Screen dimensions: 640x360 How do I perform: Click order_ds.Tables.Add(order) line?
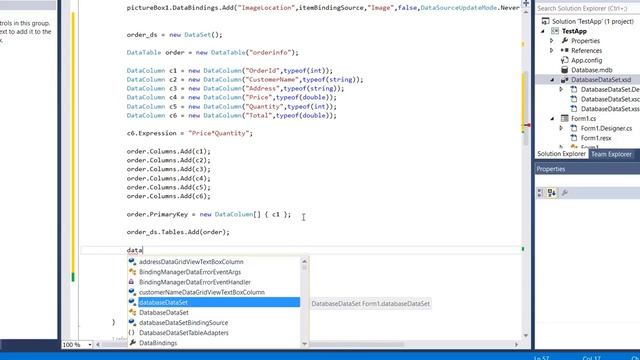pyautogui.click(x=178, y=232)
